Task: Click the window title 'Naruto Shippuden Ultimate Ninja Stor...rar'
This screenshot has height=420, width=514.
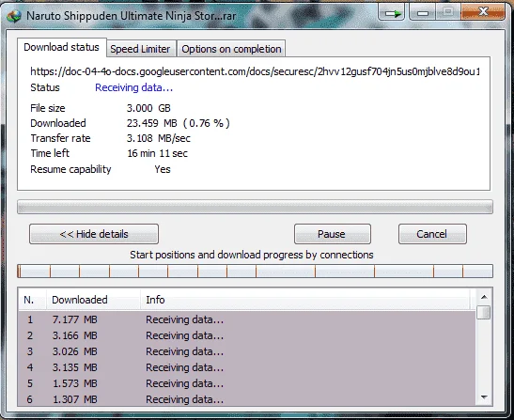Action: pyautogui.click(x=132, y=16)
